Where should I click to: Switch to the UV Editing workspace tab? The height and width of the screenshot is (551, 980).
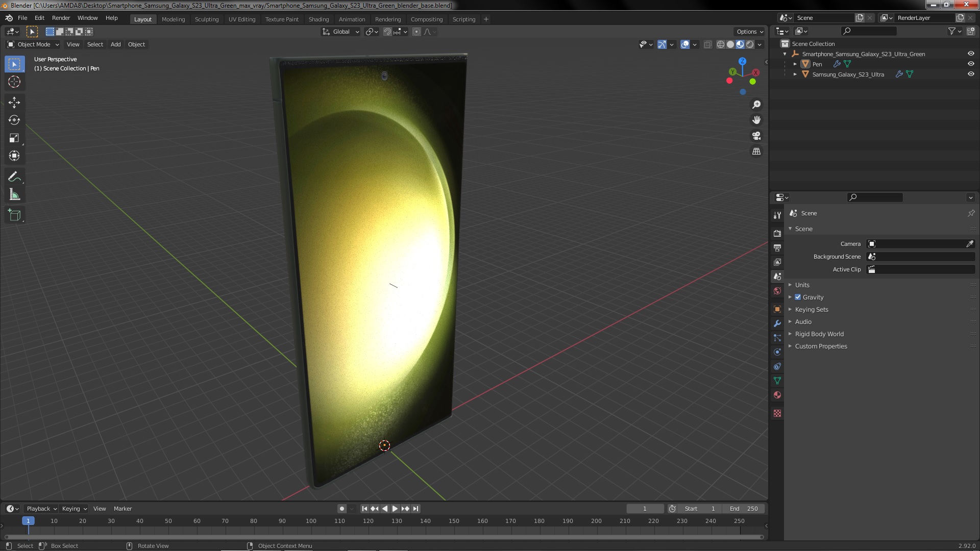point(242,19)
